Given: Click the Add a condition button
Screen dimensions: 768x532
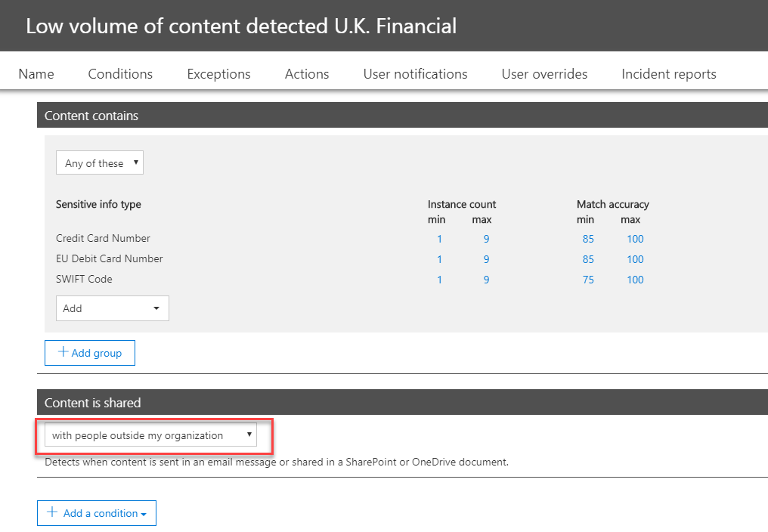Looking at the screenshot, I should tap(97, 513).
